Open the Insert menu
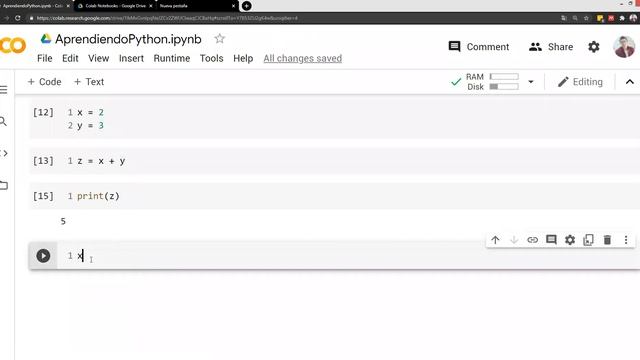640x360 pixels. [x=131, y=58]
